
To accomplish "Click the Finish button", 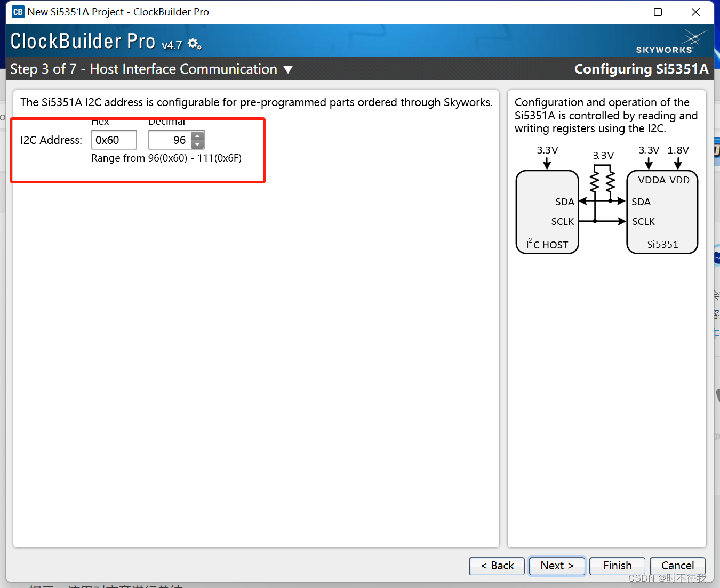I will tap(617, 566).
